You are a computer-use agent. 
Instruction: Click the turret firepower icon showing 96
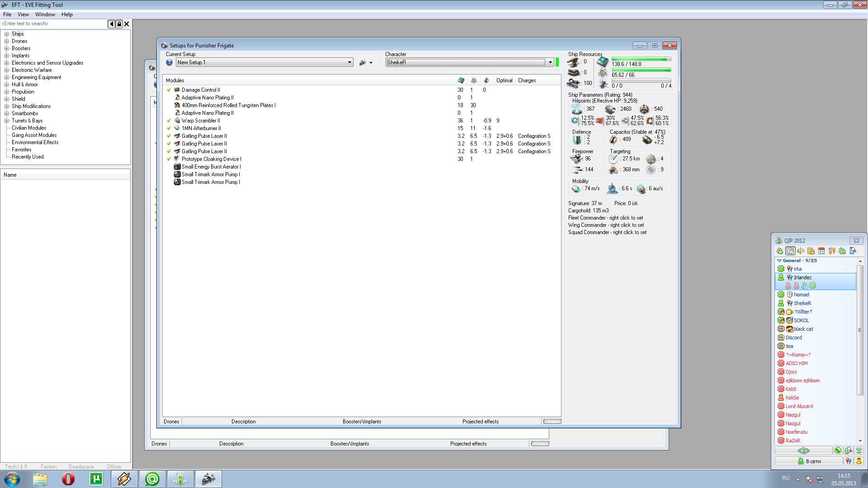pos(576,159)
